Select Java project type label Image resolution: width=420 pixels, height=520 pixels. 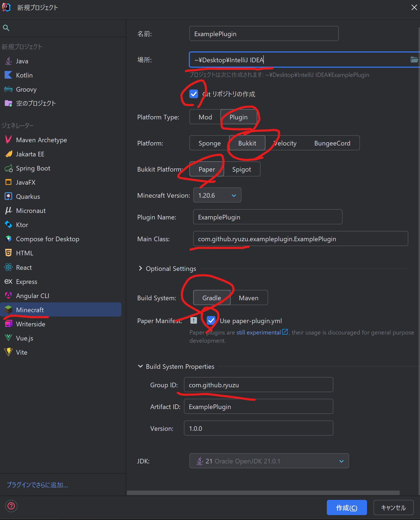coord(22,61)
